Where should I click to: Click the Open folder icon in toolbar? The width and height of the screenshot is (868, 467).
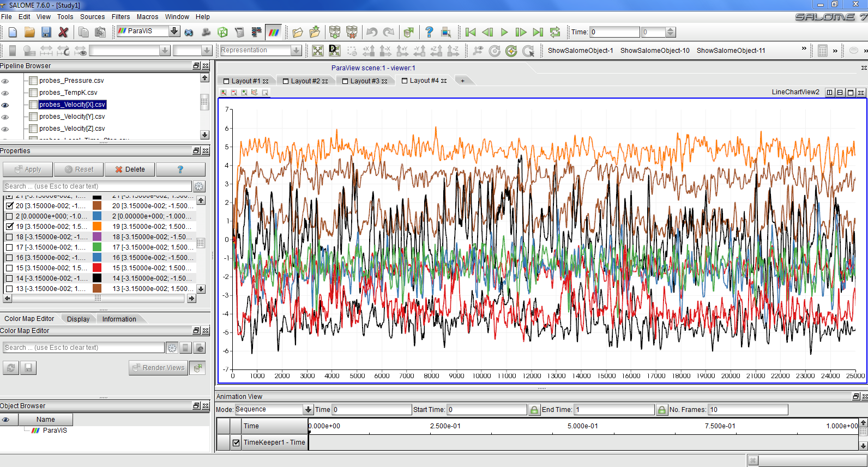29,32
